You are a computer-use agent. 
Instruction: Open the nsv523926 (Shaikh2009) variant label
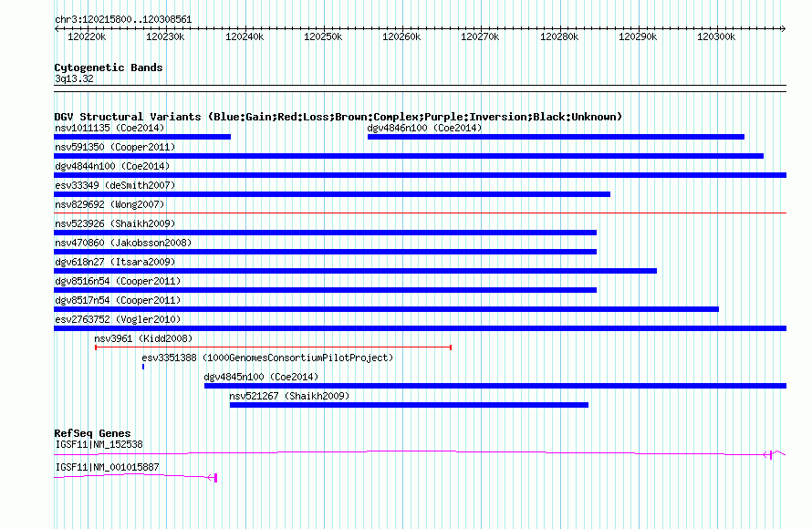pos(115,223)
